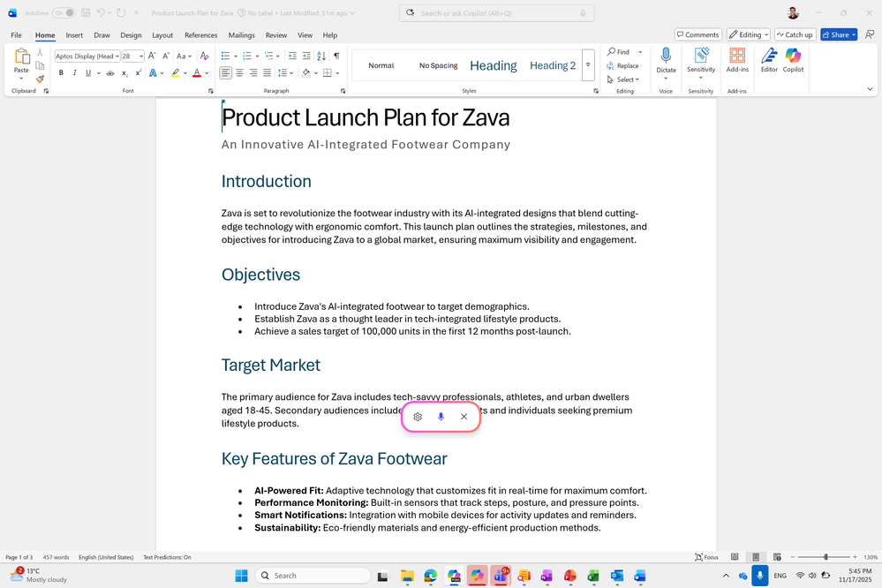The image size is (882, 588).
Task: Toggle Underline formatting
Action: click(87, 73)
